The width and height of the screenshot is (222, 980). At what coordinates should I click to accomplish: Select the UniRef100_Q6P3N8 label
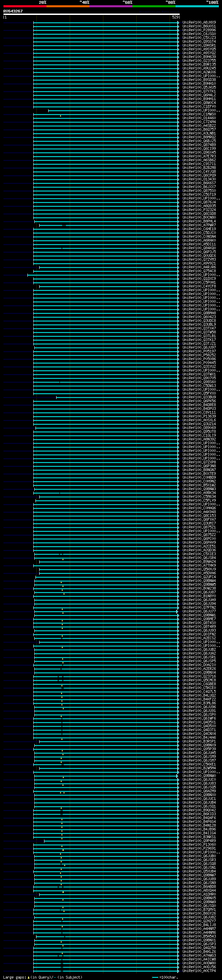tap(199, 466)
